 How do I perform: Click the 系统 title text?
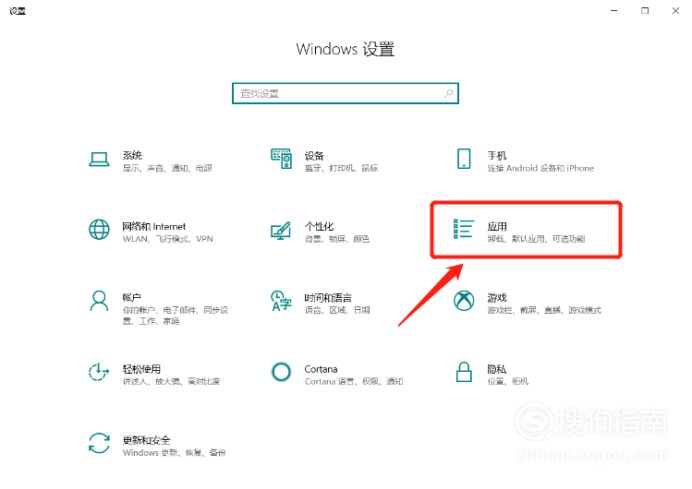click(x=132, y=155)
